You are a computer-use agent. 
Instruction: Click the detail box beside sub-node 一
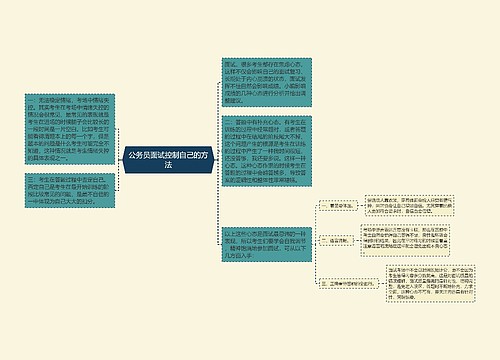(x=410, y=206)
